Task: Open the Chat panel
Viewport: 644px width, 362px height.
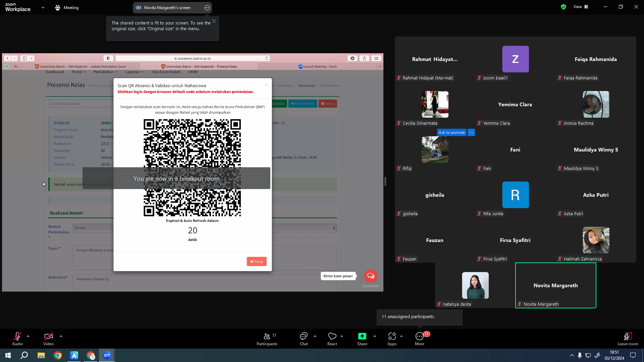Action: 304,339
